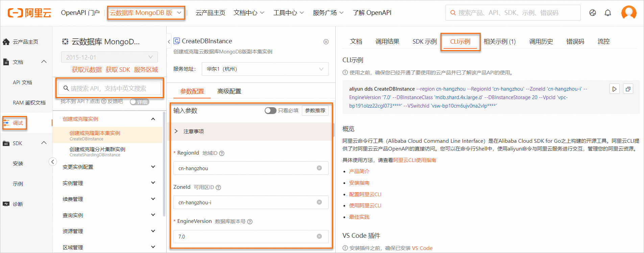The height and width of the screenshot is (253, 644).
Task: Open the 错误码 tab
Action: coord(575,42)
